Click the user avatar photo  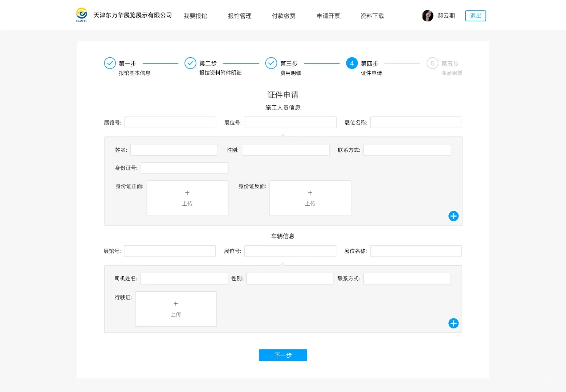point(427,16)
